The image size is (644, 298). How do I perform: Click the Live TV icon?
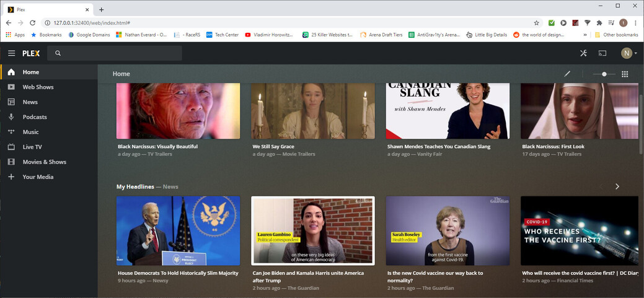click(11, 147)
